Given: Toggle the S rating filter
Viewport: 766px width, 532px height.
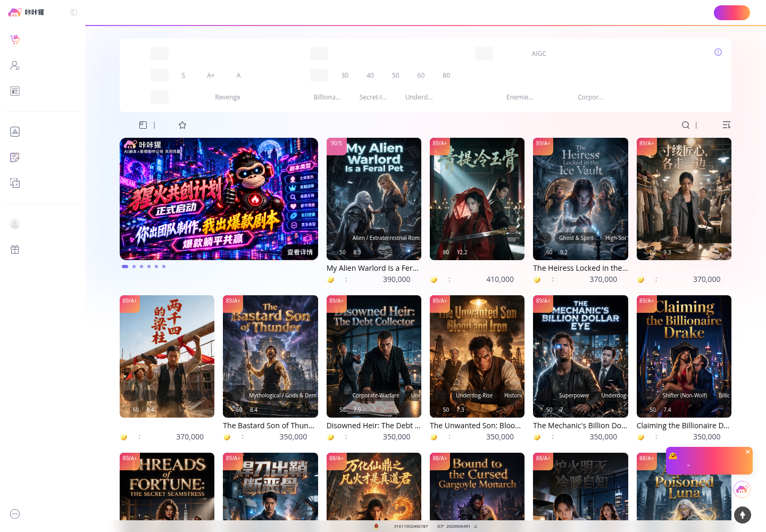Looking at the screenshot, I should pos(184,76).
